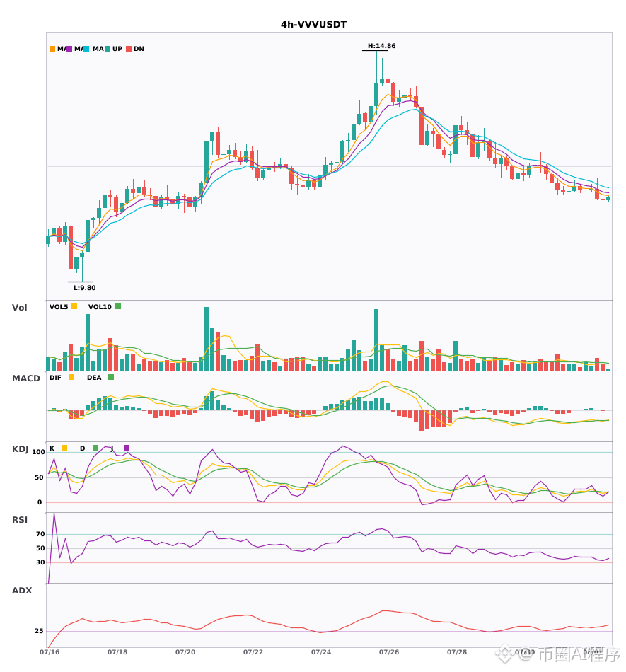Click the KDJ panel label

pos(20,449)
